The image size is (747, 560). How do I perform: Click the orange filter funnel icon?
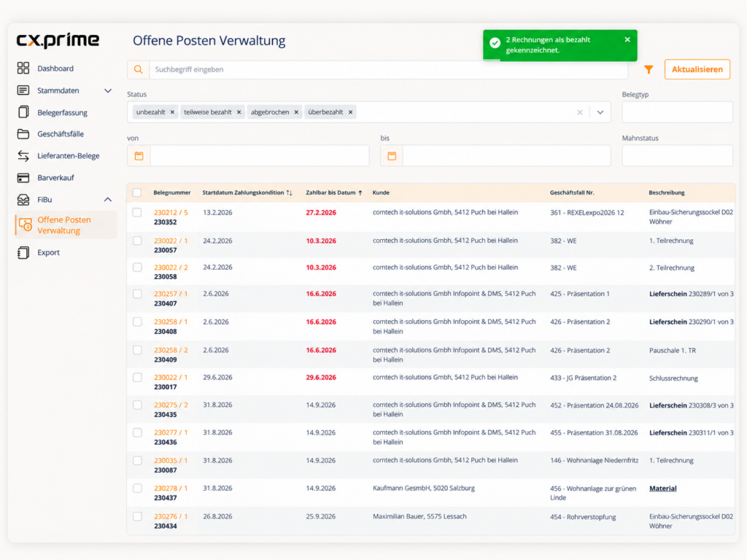click(649, 69)
